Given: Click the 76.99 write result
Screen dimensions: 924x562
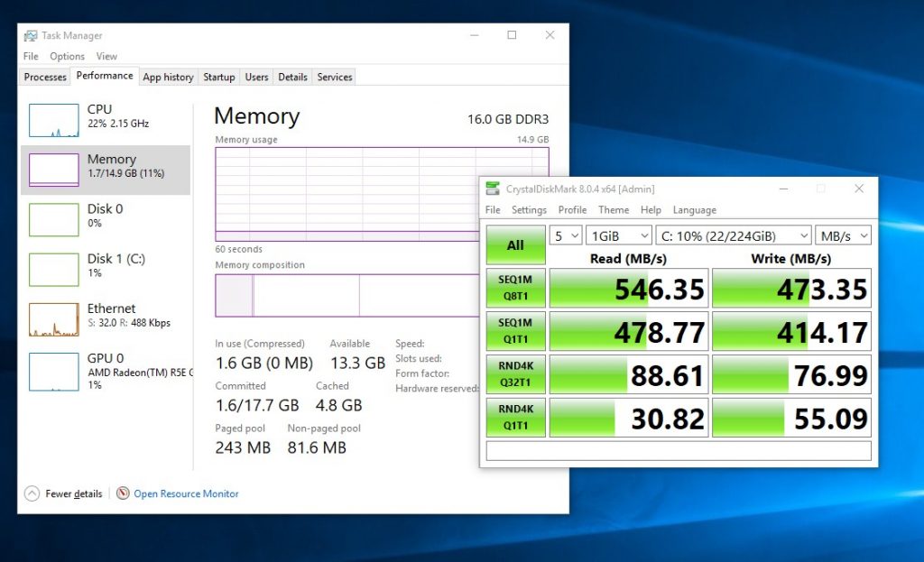Looking at the screenshot, I should pyautogui.click(x=791, y=374).
